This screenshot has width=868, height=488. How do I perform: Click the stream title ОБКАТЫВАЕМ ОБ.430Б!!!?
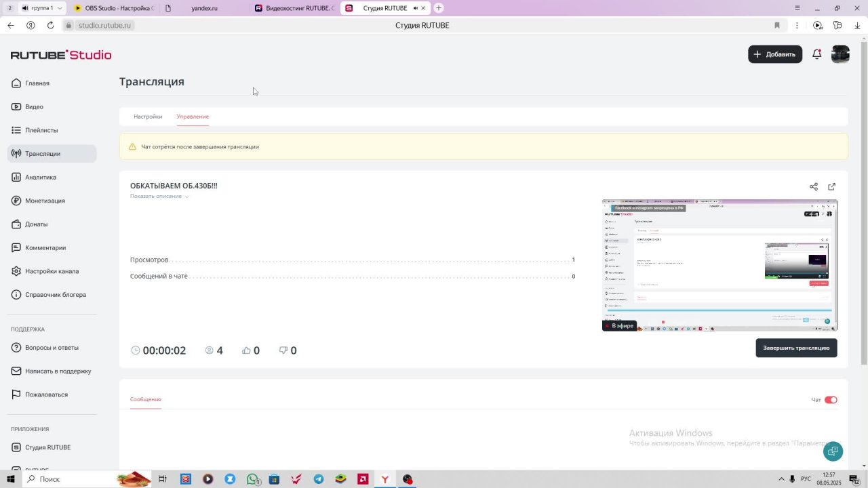[x=174, y=186]
